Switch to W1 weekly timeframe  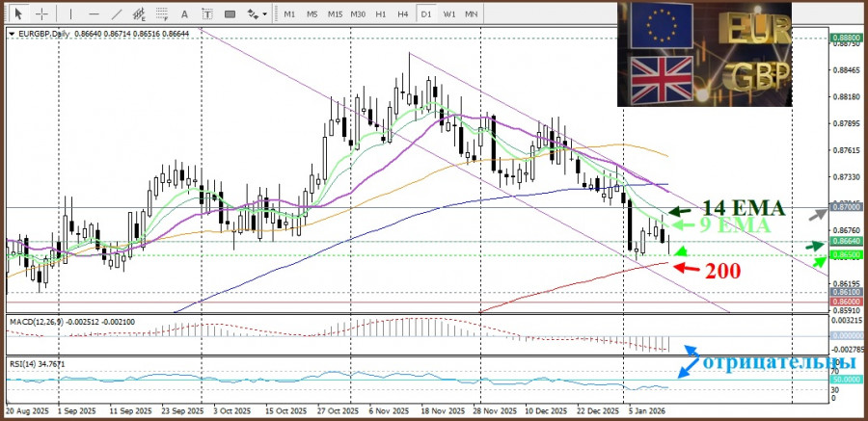click(448, 14)
